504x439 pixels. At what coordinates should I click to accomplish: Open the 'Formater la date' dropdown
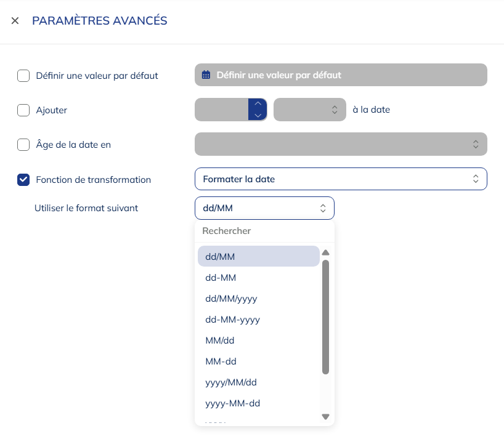pos(341,179)
